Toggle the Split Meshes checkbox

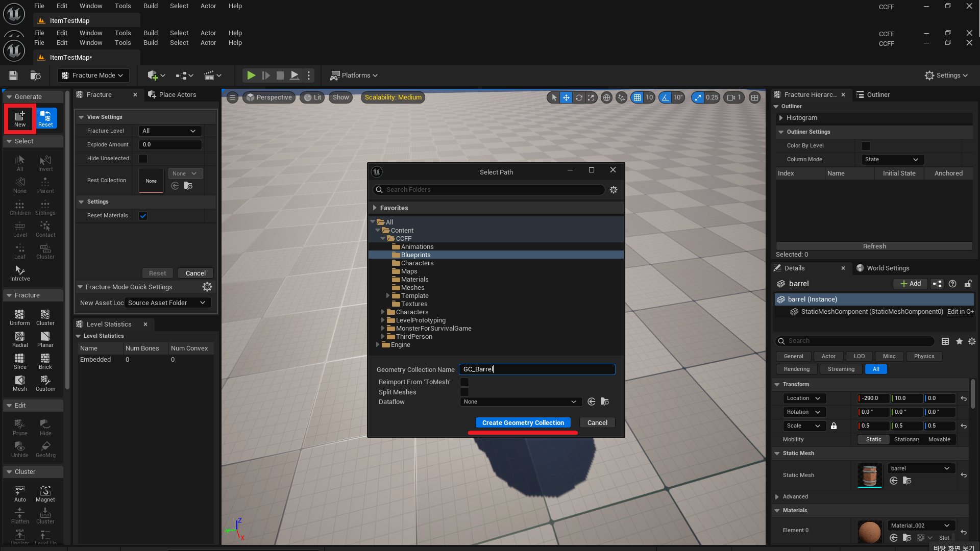(x=464, y=392)
